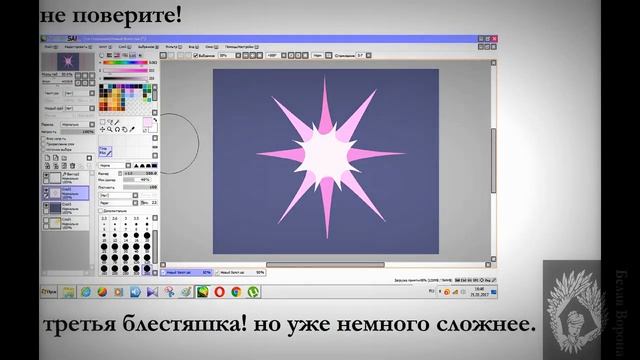Adjust the Hue rainbow slider
The height and width of the screenshot is (360, 640).
[x=125, y=62]
